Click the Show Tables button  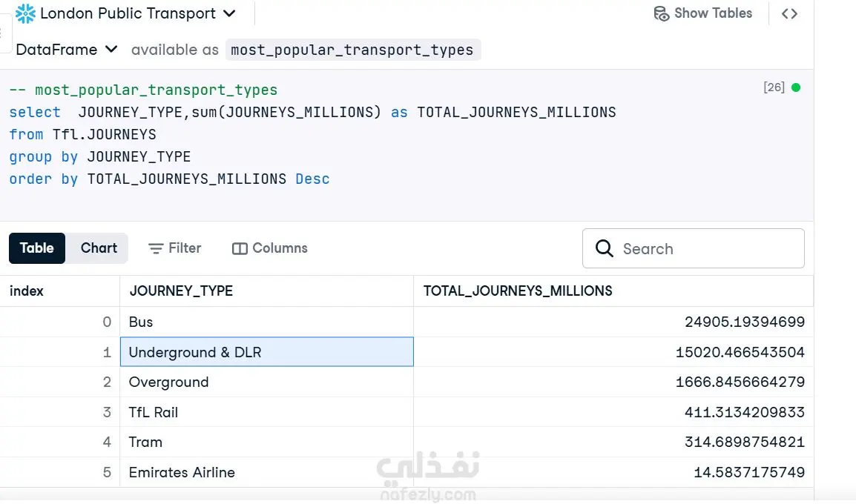712,13
